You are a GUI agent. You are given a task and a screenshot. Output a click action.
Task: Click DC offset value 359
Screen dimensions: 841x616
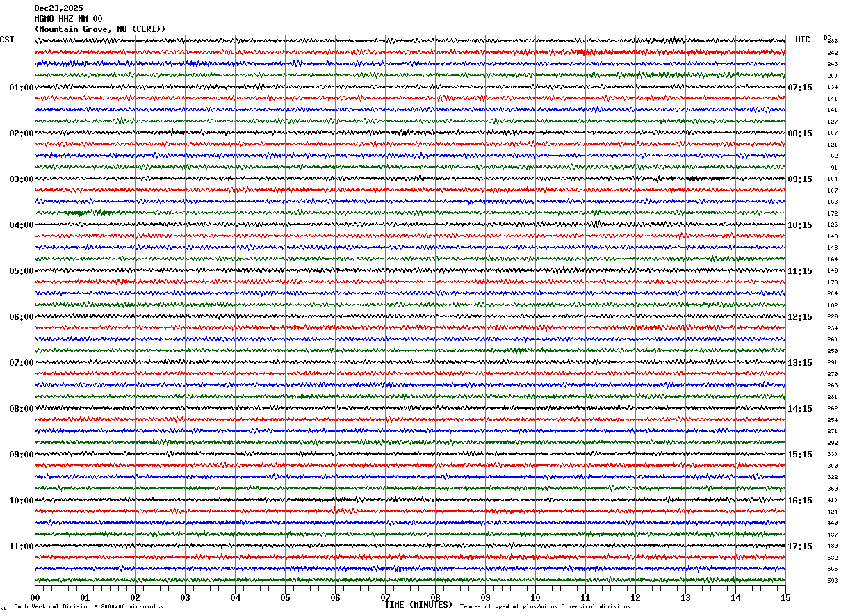click(x=833, y=489)
